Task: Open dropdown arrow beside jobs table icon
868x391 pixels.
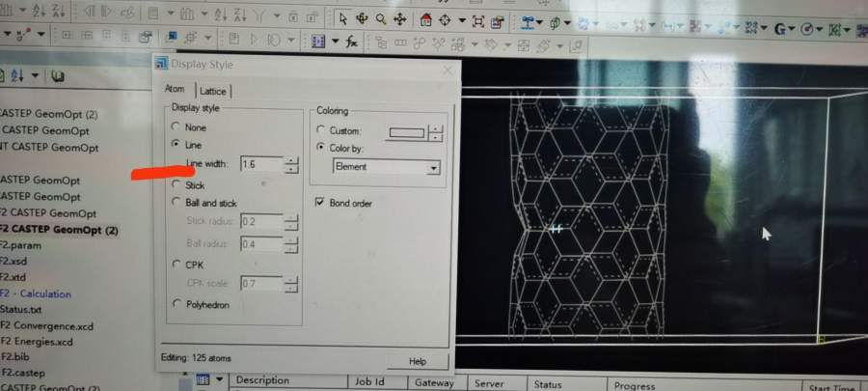Action: (x=220, y=380)
